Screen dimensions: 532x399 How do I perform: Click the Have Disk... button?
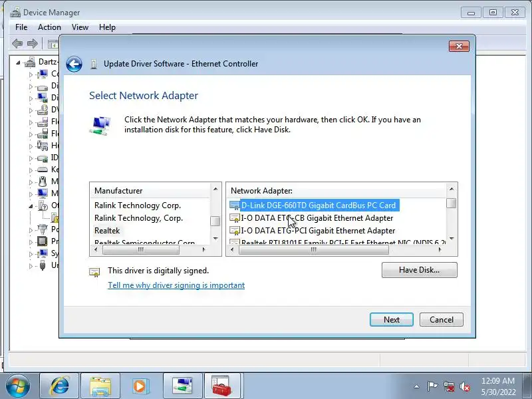[x=420, y=270]
